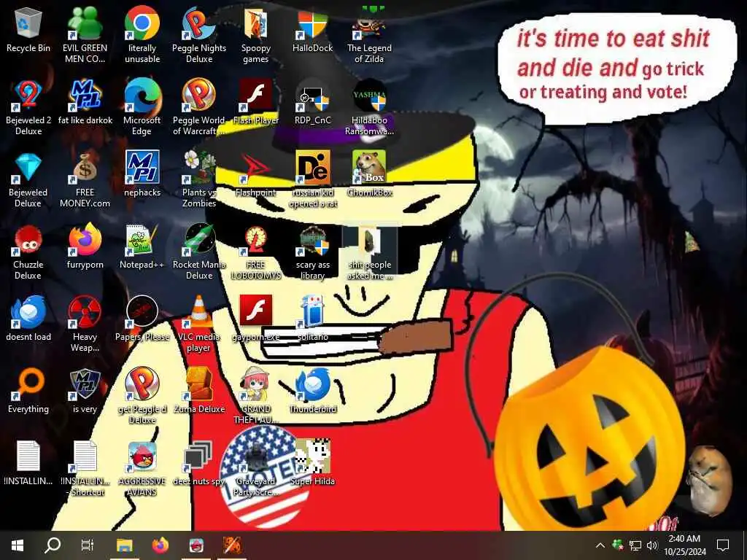
Task: Open taskbar Search magnifier
Action: point(53,545)
